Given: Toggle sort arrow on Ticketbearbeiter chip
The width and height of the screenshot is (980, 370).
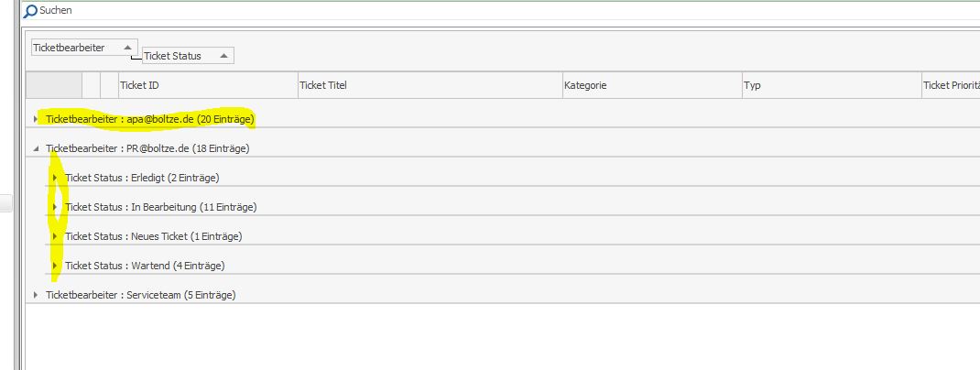Looking at the screenshot, I should [x=127, y=48].
